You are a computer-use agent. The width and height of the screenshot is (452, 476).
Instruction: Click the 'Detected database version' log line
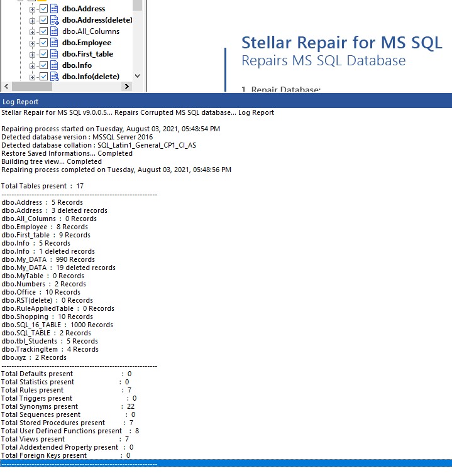[77, 137]
